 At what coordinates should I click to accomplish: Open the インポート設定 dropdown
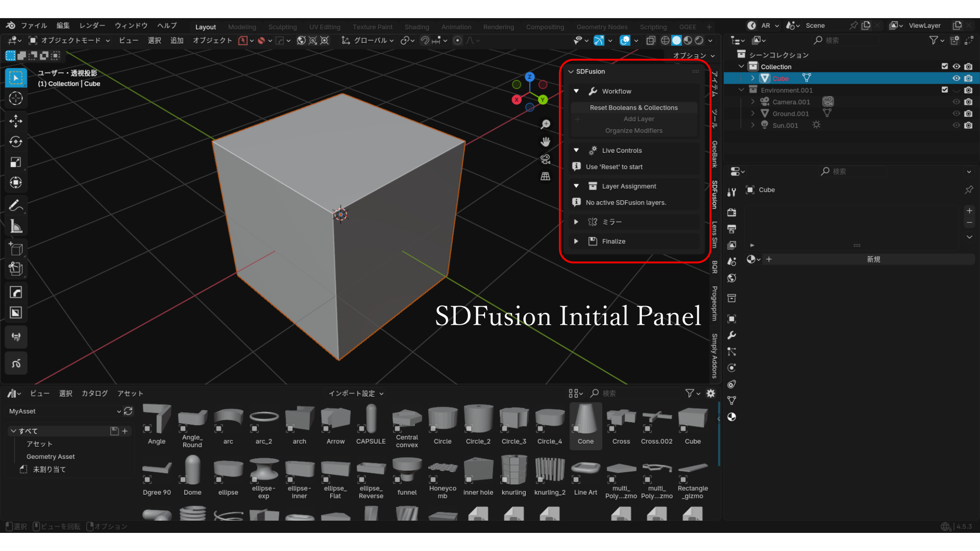click(x=356, y=393)
